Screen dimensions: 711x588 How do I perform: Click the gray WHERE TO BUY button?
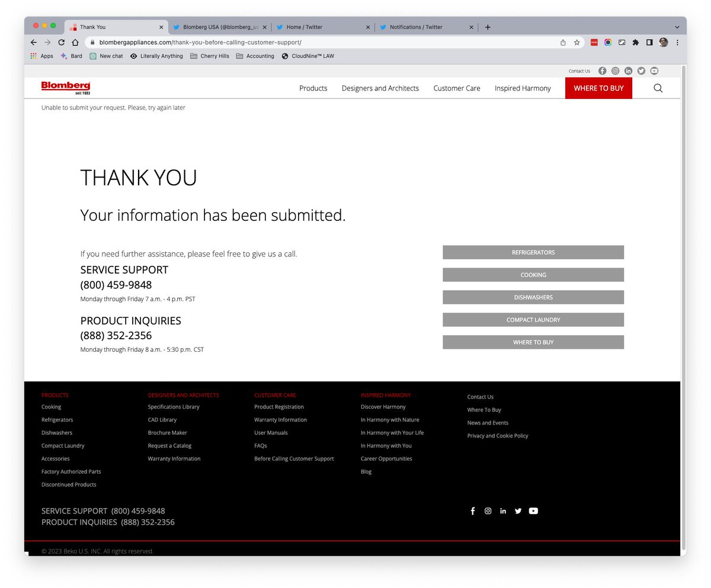click(533, 342)
